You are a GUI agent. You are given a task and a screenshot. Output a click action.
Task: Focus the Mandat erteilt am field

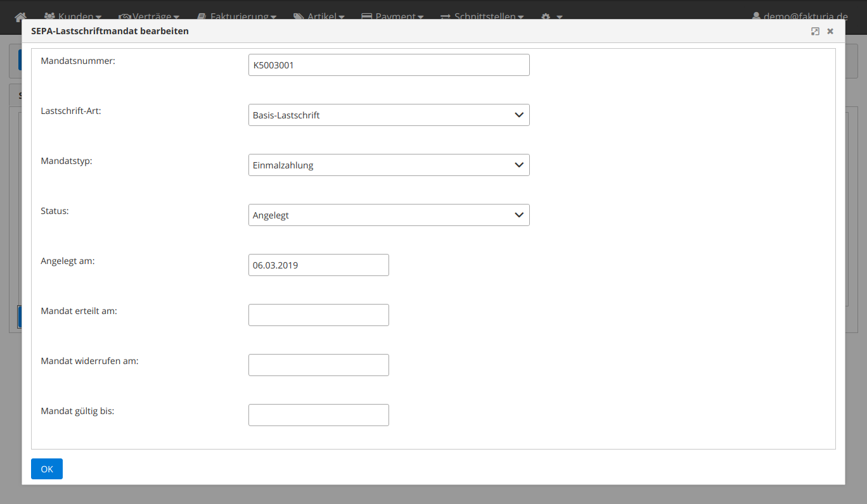(x=318, y=315)
